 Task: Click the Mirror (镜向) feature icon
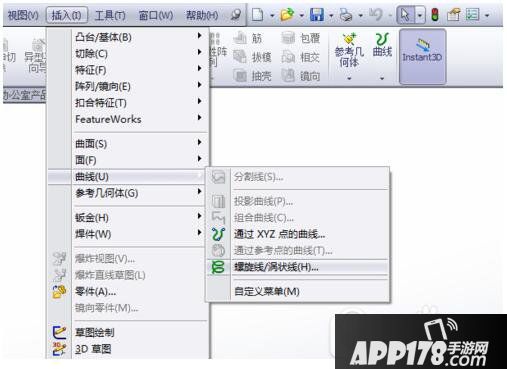click(288, 76)
